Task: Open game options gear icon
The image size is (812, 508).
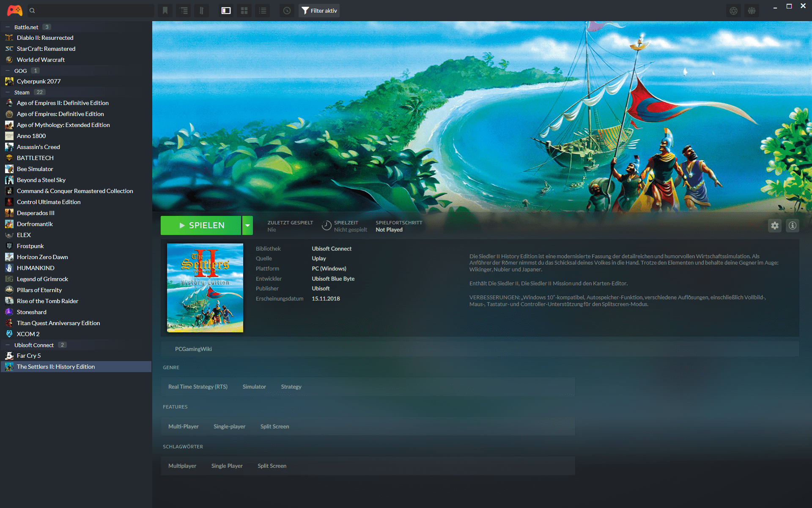Action: [774, 226]
